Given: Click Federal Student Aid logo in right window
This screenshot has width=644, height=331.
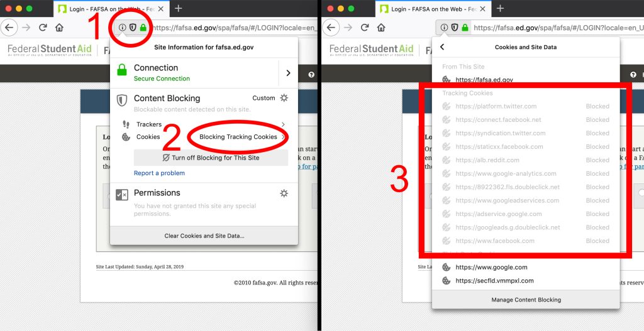Looking at the screenshot, I should (x=371, y=50).
